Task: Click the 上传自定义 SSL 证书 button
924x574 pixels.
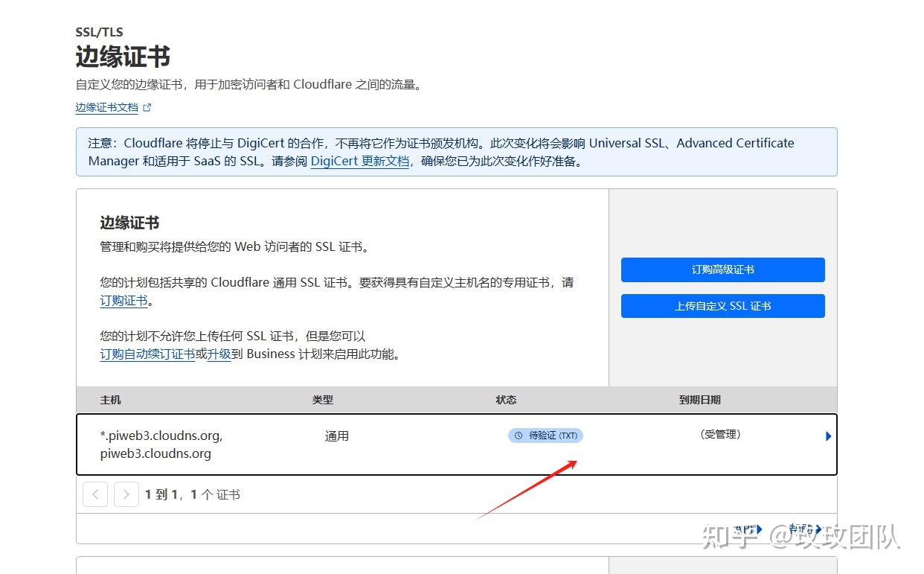Action: coord(722,305)
